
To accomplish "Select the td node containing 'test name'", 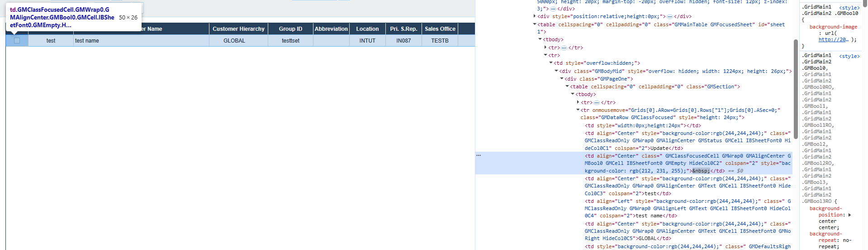I will pyautogui.click(x=688, y=208).
